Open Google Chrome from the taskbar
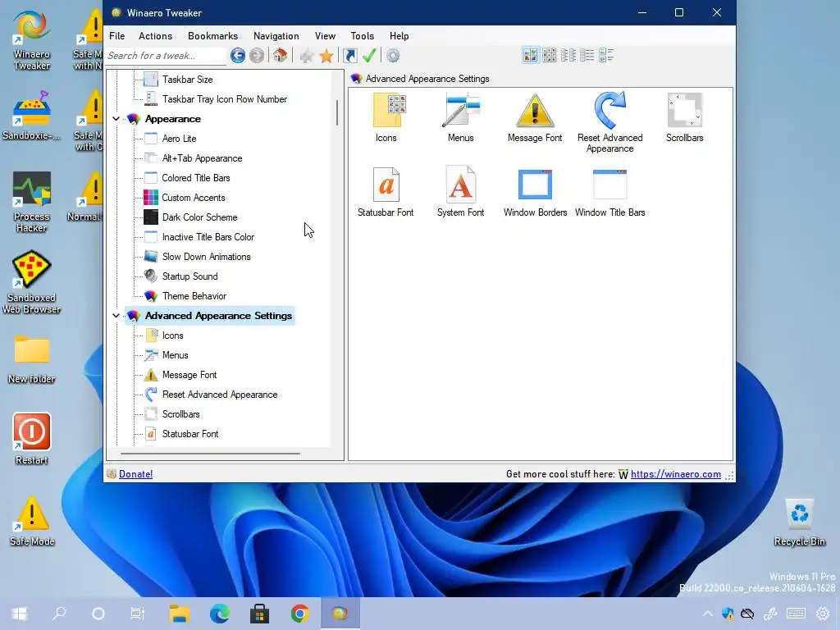 [299, 614]
